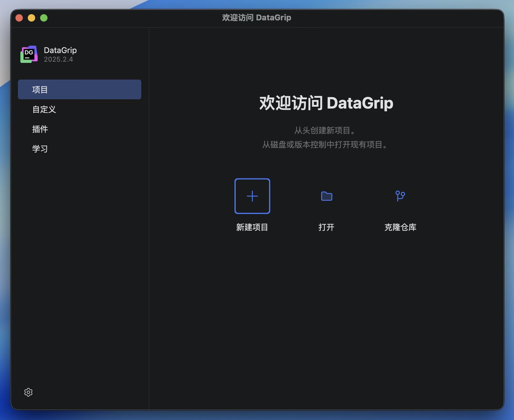Screen dimensions: 514x420
Task: Click the DataGrip name text in sidebar
Action: pos(60,50)
